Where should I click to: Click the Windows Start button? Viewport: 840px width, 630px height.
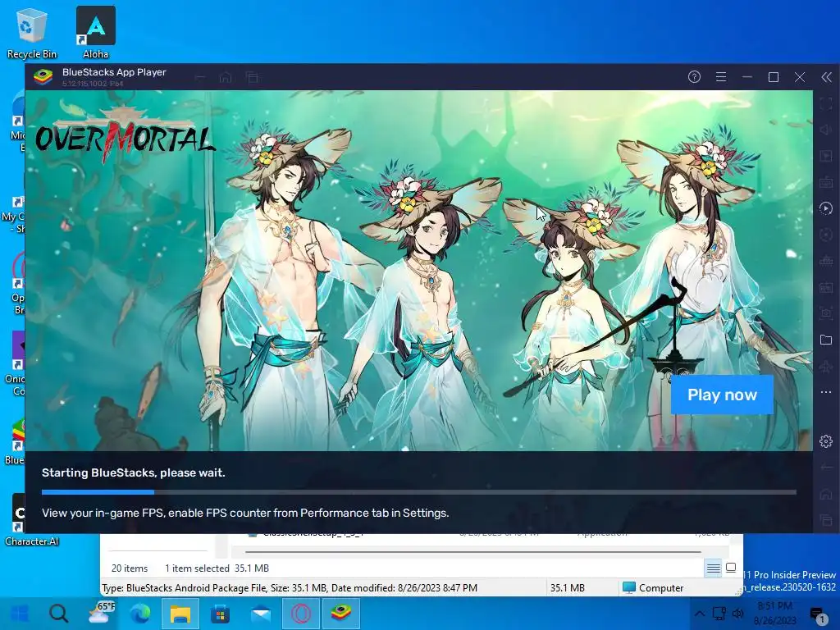pos(20,614)
